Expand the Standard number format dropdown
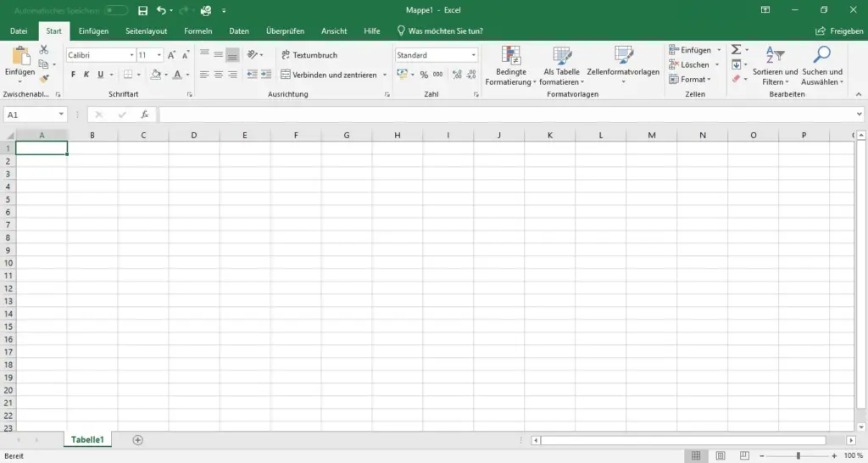The width and height of the screenshot is (868, 463). click(x=473, y=55)
